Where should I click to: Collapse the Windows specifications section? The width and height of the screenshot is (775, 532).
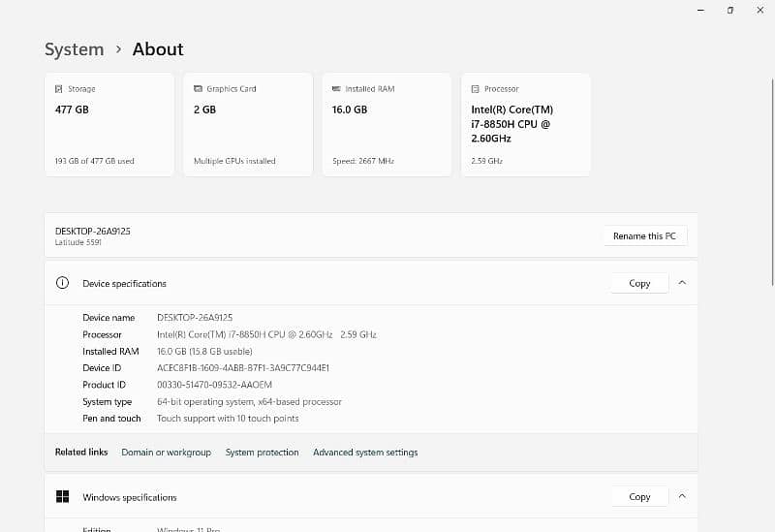(x=682, y=496)
